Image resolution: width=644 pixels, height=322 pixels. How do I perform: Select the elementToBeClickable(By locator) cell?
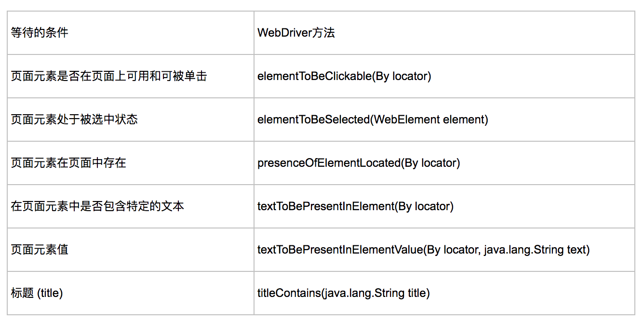coord(444,76)
